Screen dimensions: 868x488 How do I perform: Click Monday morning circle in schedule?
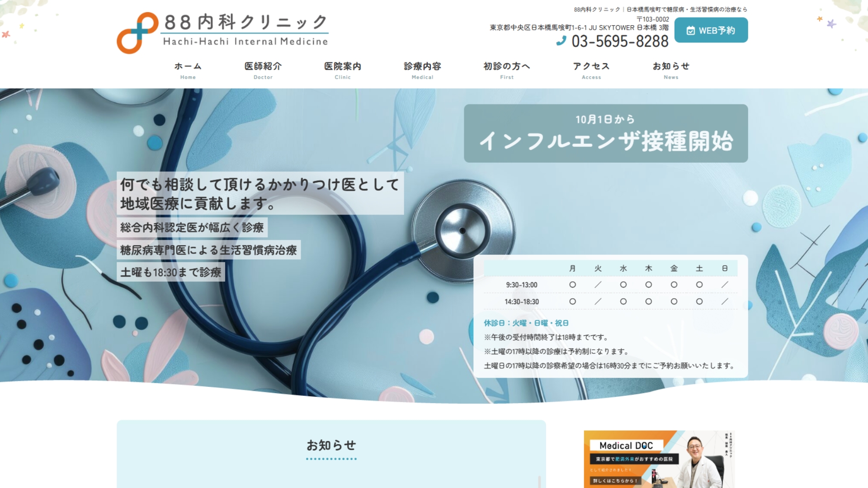572,285
